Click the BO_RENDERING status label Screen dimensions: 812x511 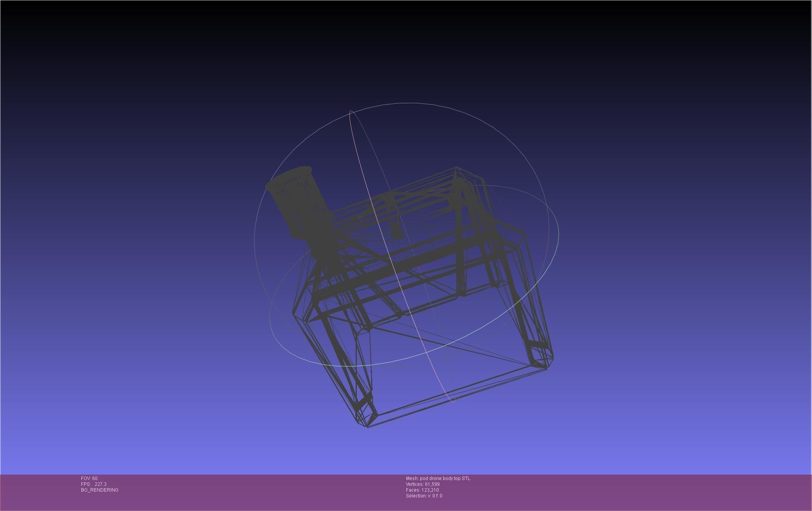pyautogui.click(x=100, y=490)
